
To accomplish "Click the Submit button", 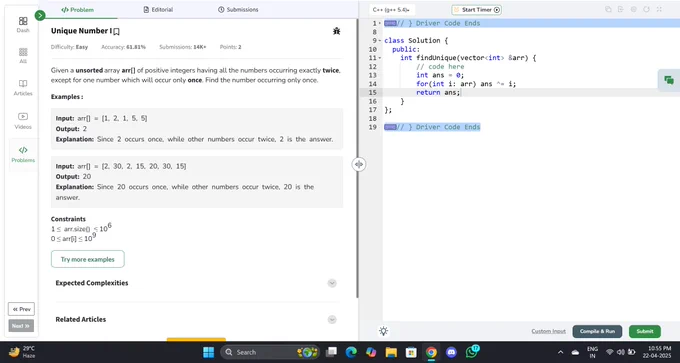I will [x=645, y=331].
